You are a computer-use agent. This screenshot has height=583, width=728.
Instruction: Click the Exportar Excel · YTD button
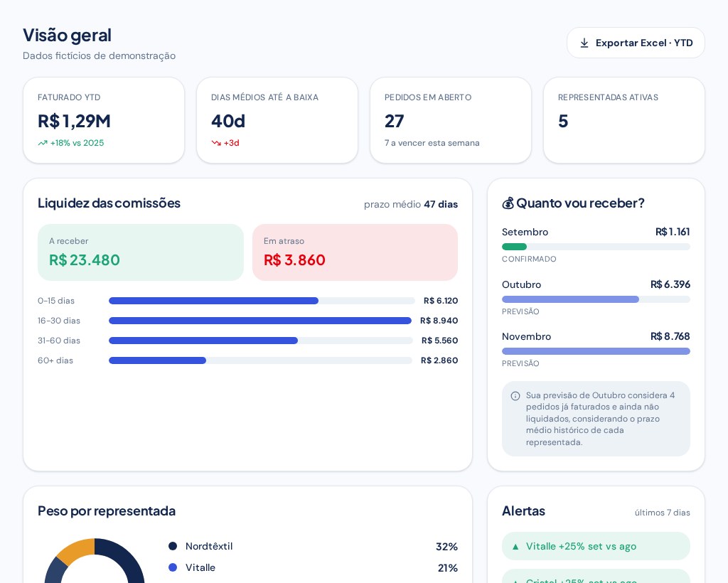(636, 43)
